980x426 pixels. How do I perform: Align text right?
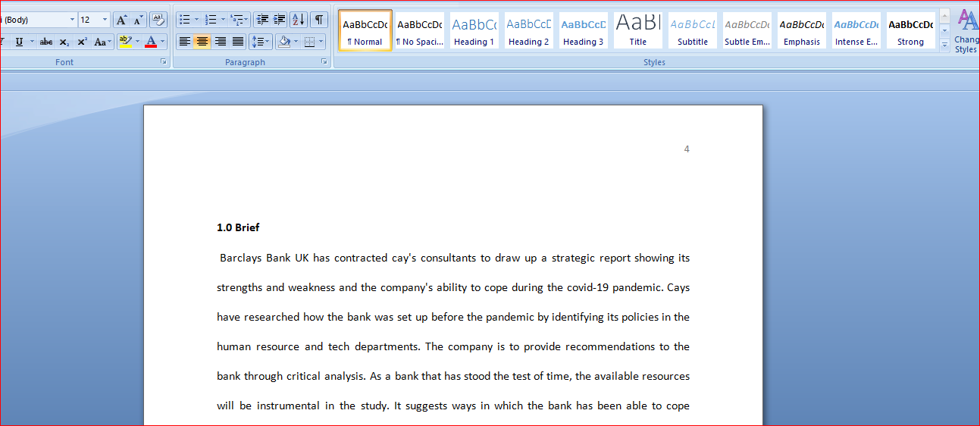point(220,42)
